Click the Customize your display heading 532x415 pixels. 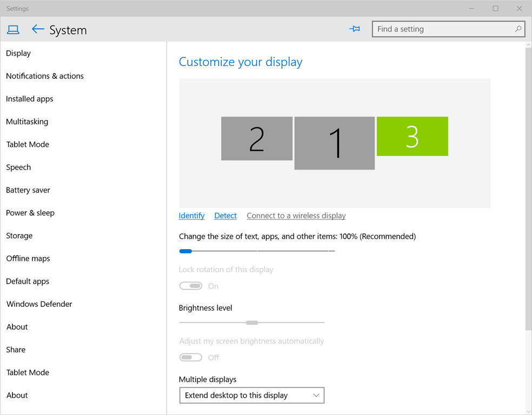(241, 62)
